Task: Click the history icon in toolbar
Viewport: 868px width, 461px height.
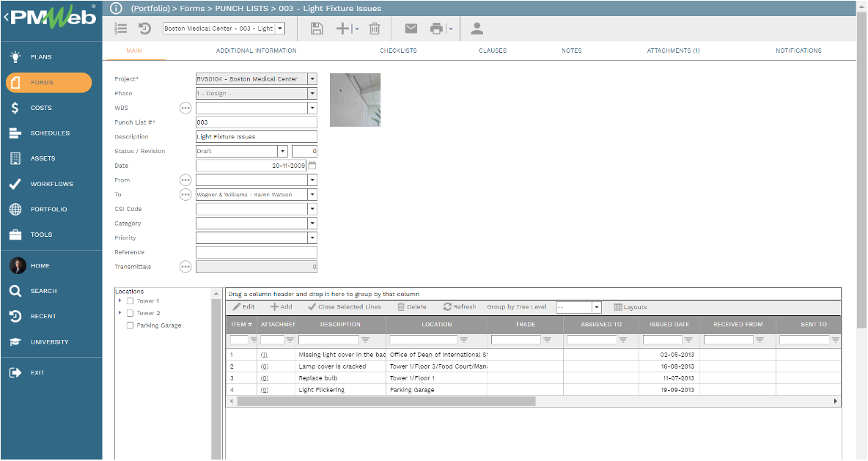Action: click(x=144, y=29)
